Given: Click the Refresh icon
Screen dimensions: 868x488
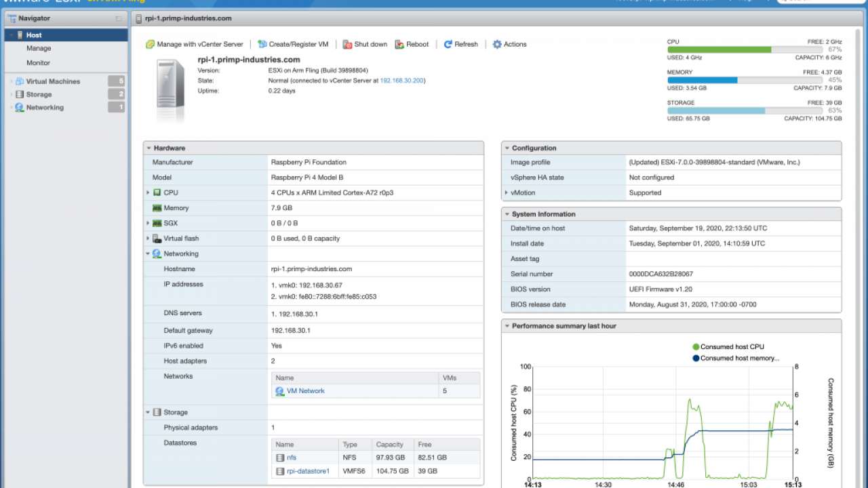Looking at the screenshot, I should coord(448,44).
